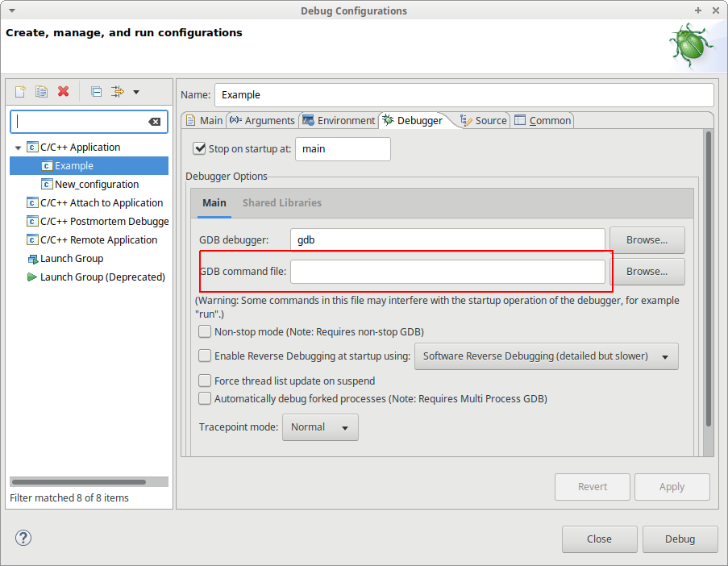Open the filter options dropdown arrow
This screenshot has width=728, height=566.
coord(136,92)
